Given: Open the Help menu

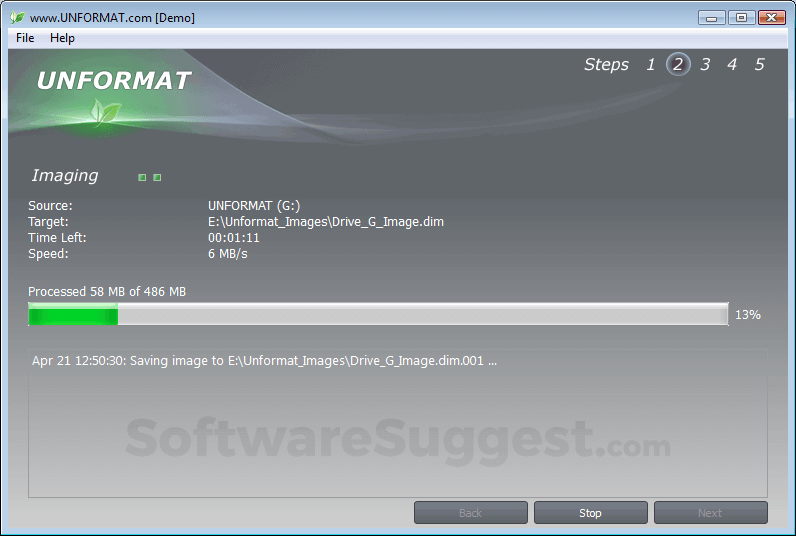Looking at the screenshot, I should (62, 38).
